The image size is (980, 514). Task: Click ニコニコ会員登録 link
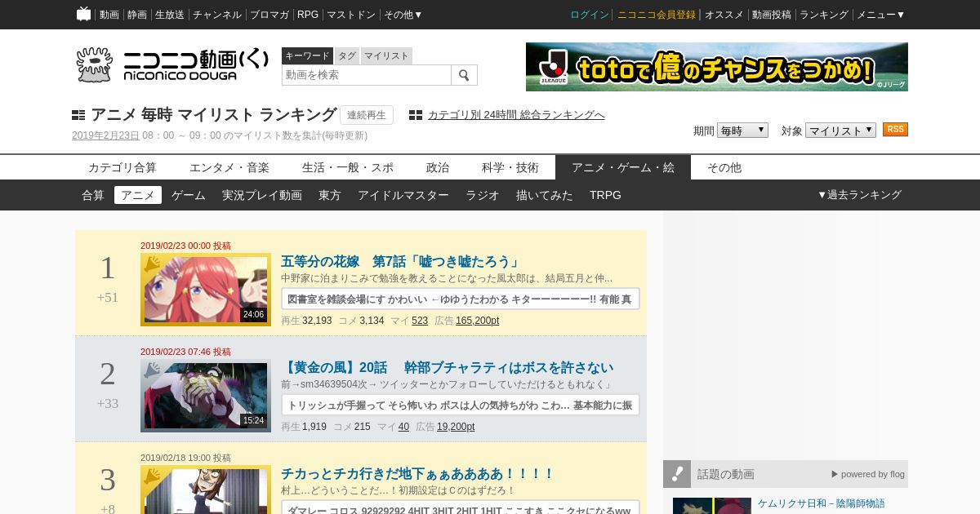point(657,15)
